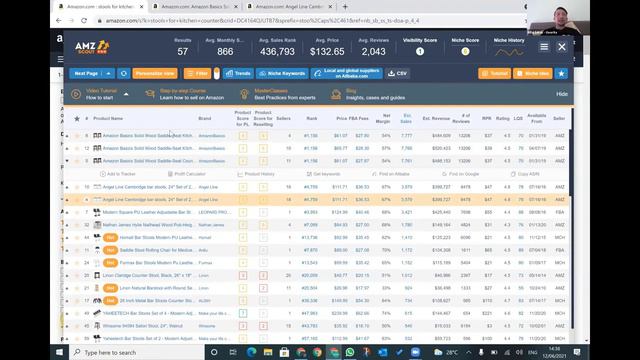Expand product row number 6 Amazon Basics
The image size is (640, 360).
(x=67, y=136)
